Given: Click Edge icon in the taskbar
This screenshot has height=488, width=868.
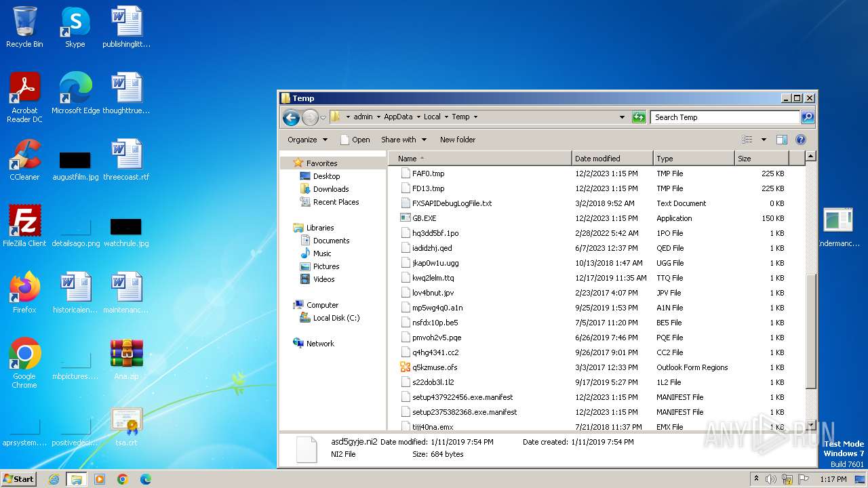Looking at the screenshot, I should [x=146, y=479].
